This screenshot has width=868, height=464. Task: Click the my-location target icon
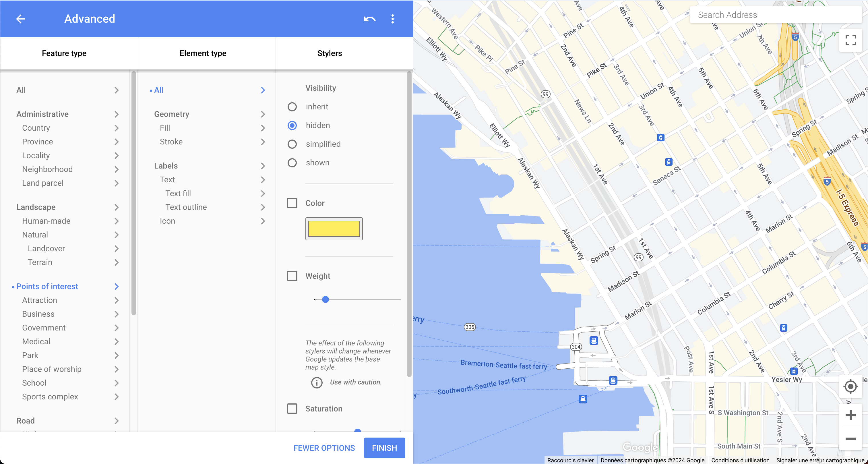click(850, 386)
